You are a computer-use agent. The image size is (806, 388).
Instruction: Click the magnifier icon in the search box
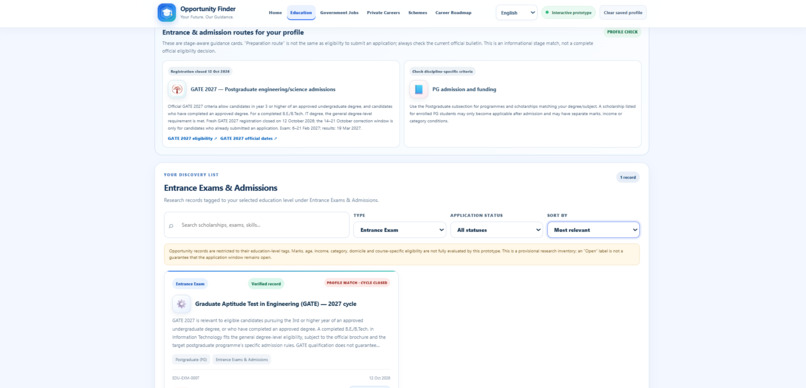[171, 225]
